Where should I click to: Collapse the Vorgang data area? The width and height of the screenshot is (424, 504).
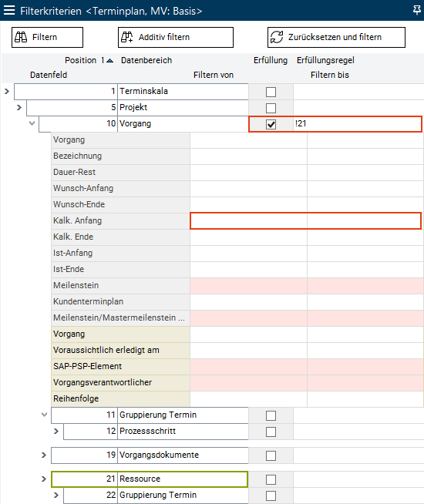pos(32,123)
